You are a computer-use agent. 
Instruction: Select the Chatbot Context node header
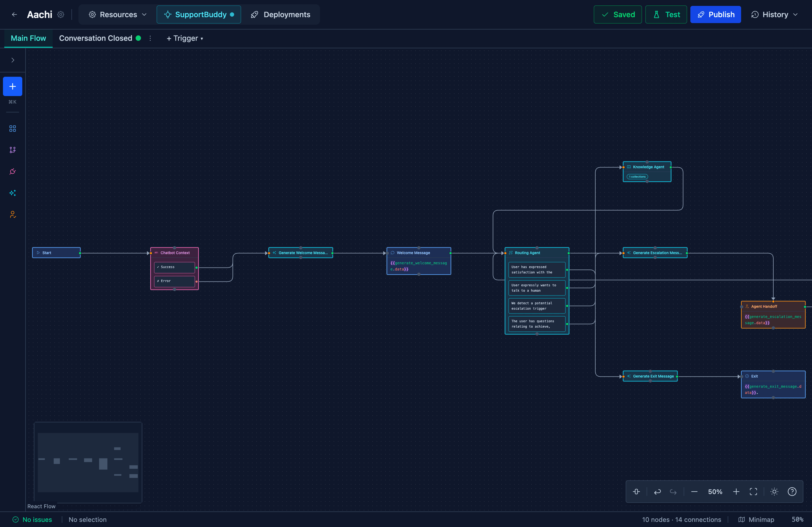click(x=174, y=252)
